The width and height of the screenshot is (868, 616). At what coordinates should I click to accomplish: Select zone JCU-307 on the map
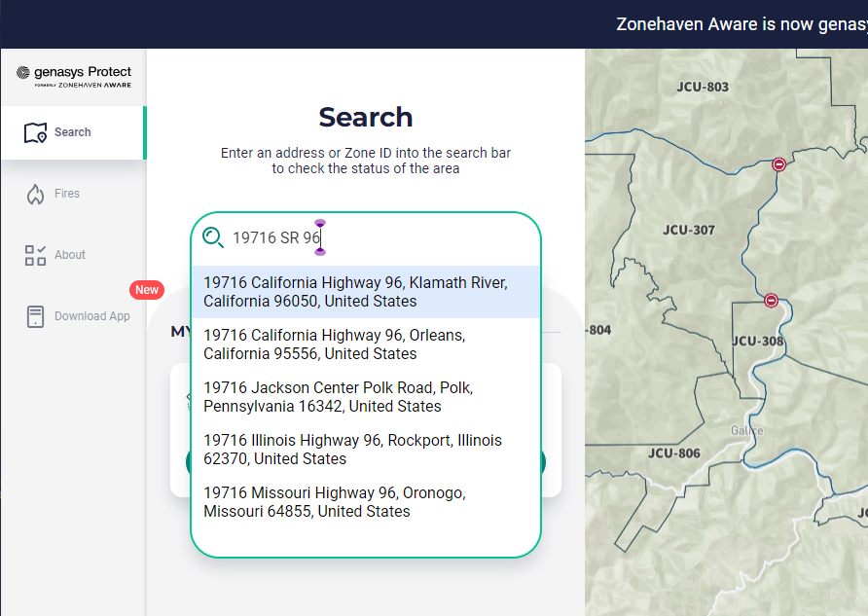tap(689, 230)
